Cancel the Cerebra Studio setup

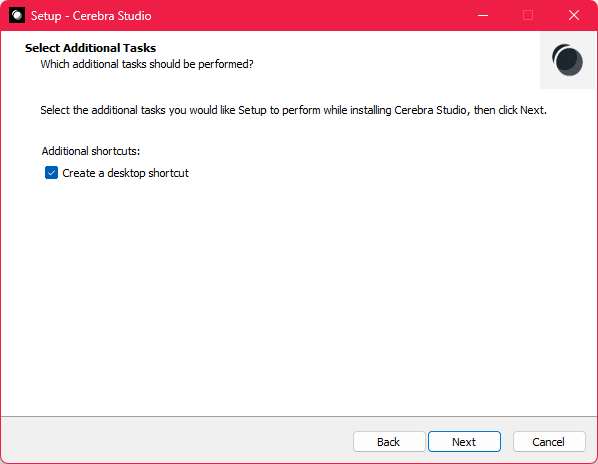click(549, 442)
